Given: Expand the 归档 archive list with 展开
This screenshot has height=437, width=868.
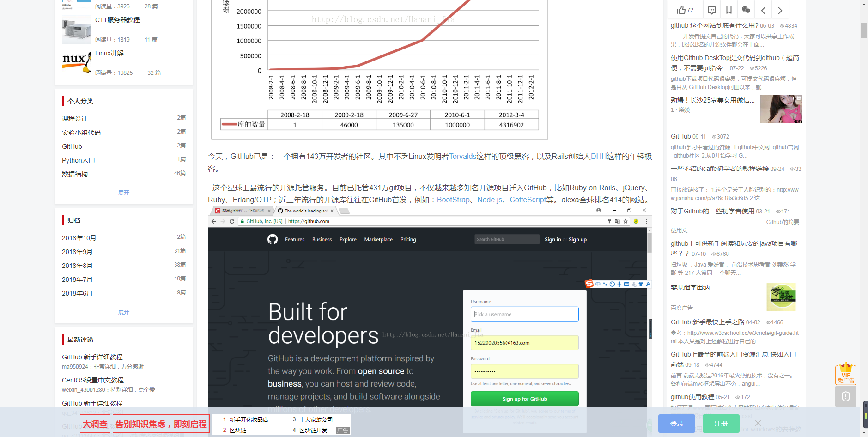Looking at the screenshot, I should point(124,312).
